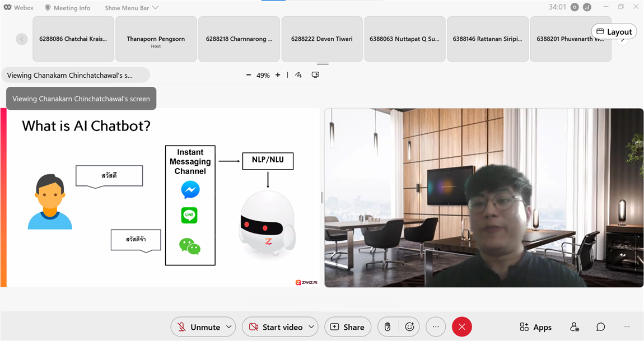Viewport: 644px width, 341px height.
Task: Open the chat panel
Action: (600, 327)
